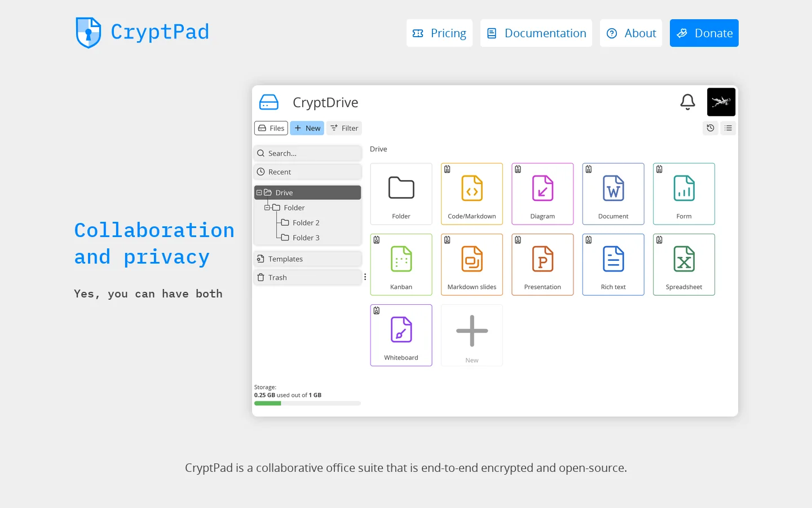Screen dimensions: 812x508
Task: Click the Drive breadcrumb label
Action: 378,149
